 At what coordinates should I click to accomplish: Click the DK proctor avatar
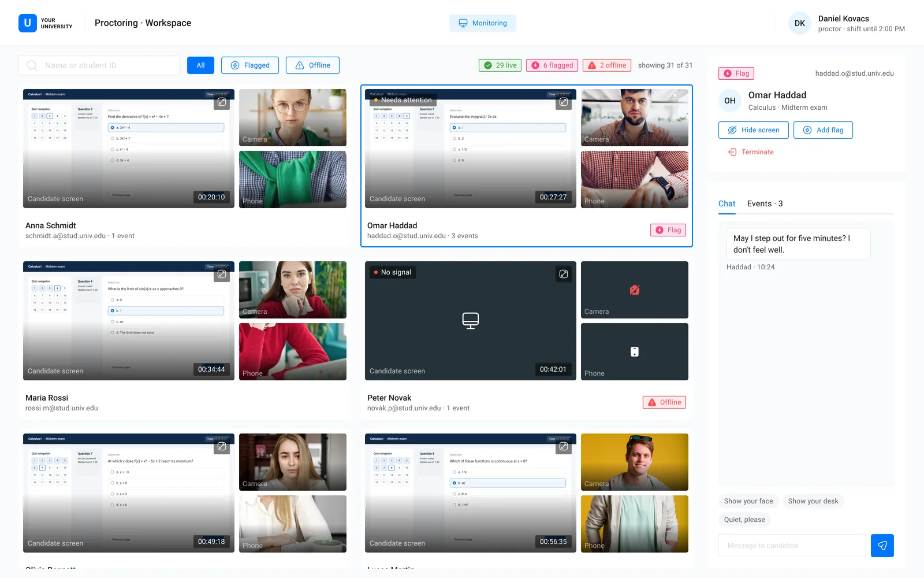pos(800,23)
